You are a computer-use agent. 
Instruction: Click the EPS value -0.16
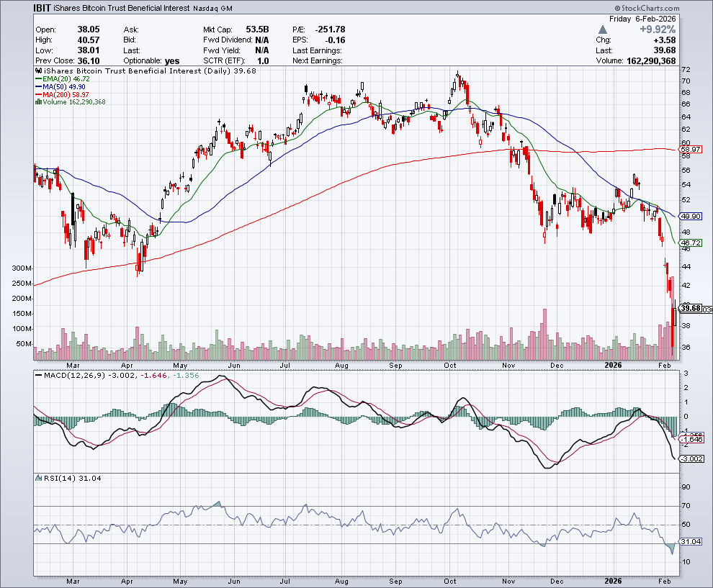[x=335, y=40]
